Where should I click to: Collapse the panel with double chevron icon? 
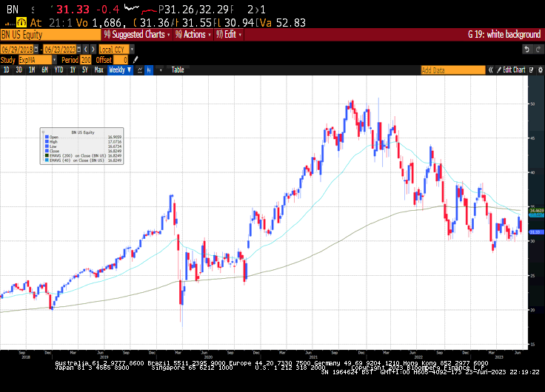click(x=490, y=70)
